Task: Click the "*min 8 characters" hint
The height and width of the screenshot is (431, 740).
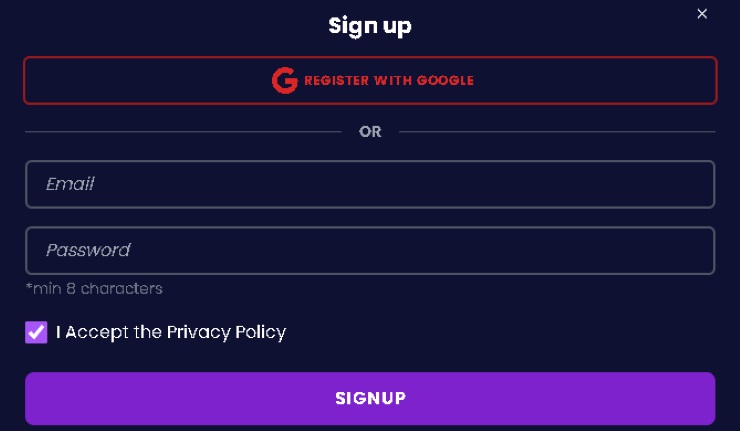Action: tap(94, 289)
